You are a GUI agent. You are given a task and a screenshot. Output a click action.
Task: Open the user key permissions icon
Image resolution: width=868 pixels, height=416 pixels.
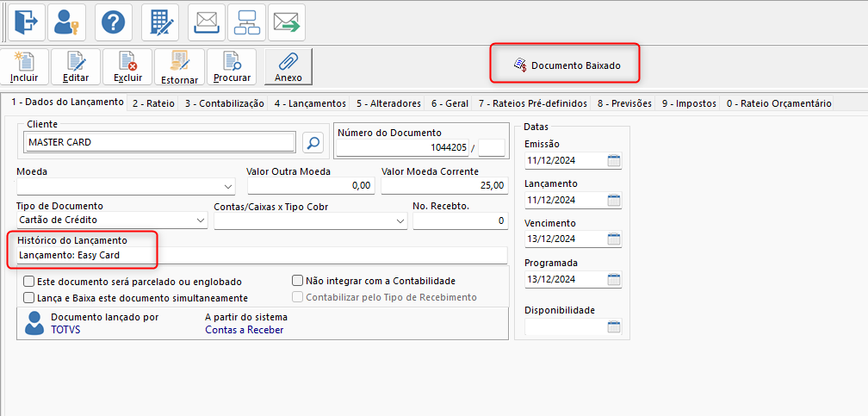pos(67,22)
